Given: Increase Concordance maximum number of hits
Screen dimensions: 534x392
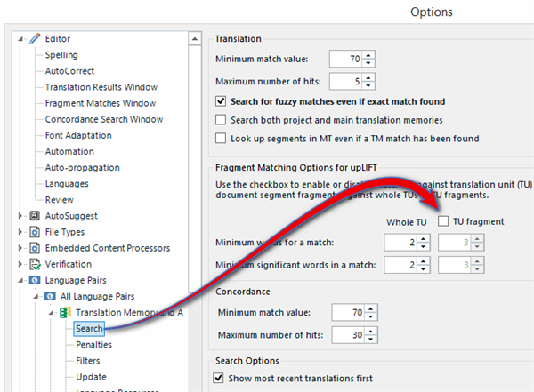Looking at the screenshot, I should pos(370,331).
